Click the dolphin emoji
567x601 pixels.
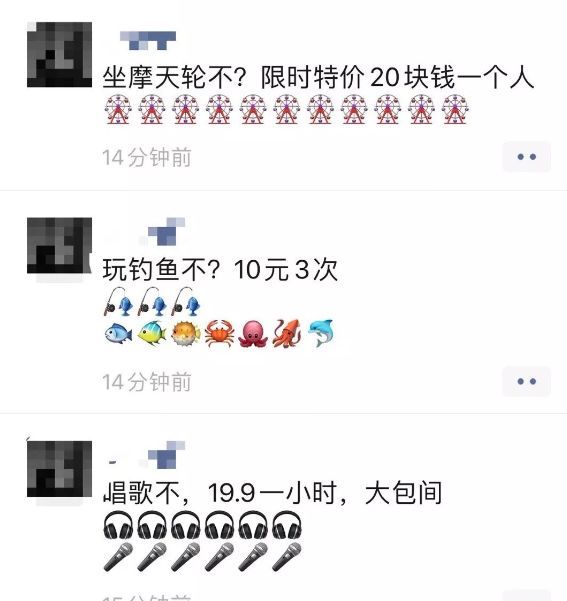click(x=321, y=334)
